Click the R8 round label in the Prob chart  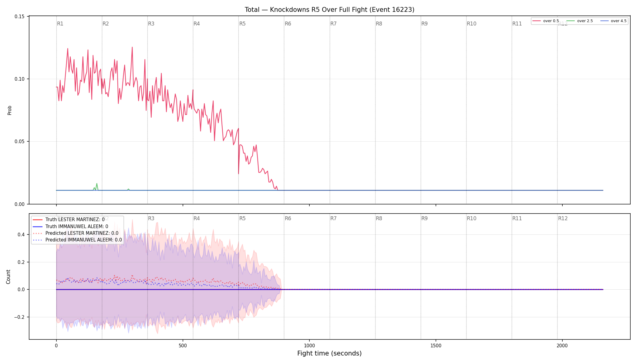379,24
